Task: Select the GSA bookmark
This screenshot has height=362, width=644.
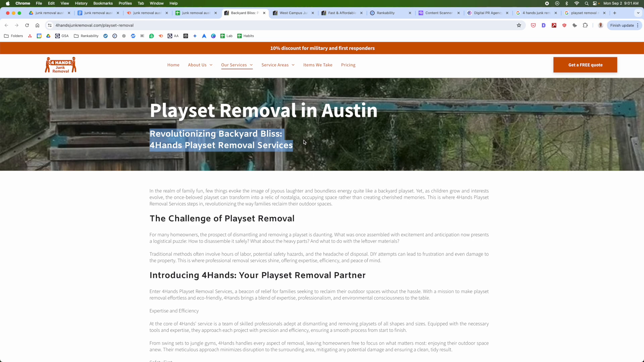Action: pos(61,36)
